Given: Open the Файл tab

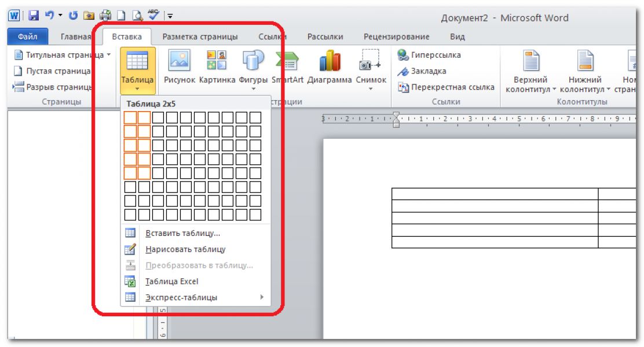Looking at the screenshot, I should point(28,36).
